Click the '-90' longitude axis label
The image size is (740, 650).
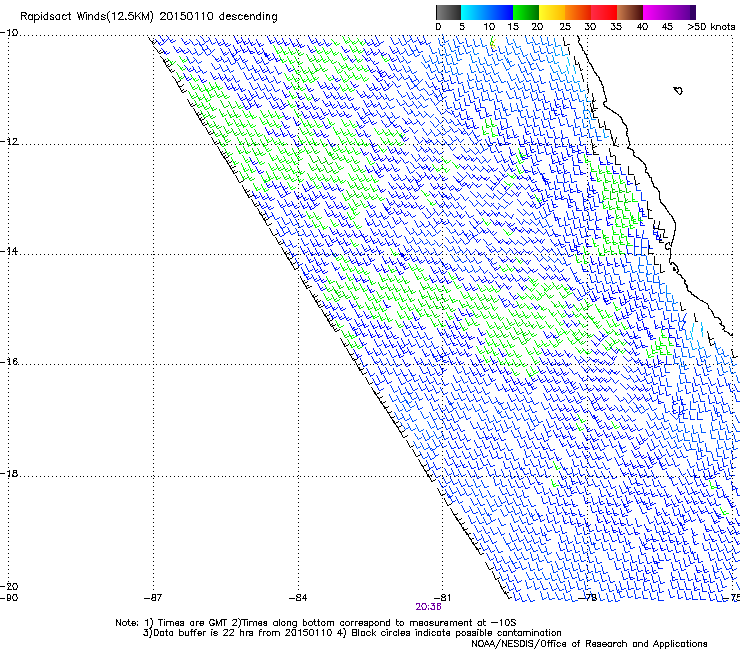pyautogui.click(x=9, y=598)
